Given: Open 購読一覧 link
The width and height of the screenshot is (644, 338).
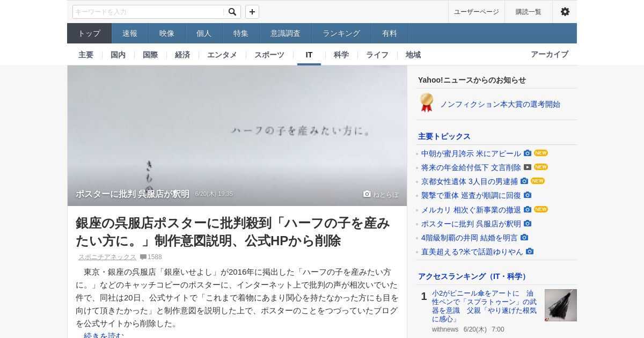Looking at the screenshot, I should pos(529,12).
